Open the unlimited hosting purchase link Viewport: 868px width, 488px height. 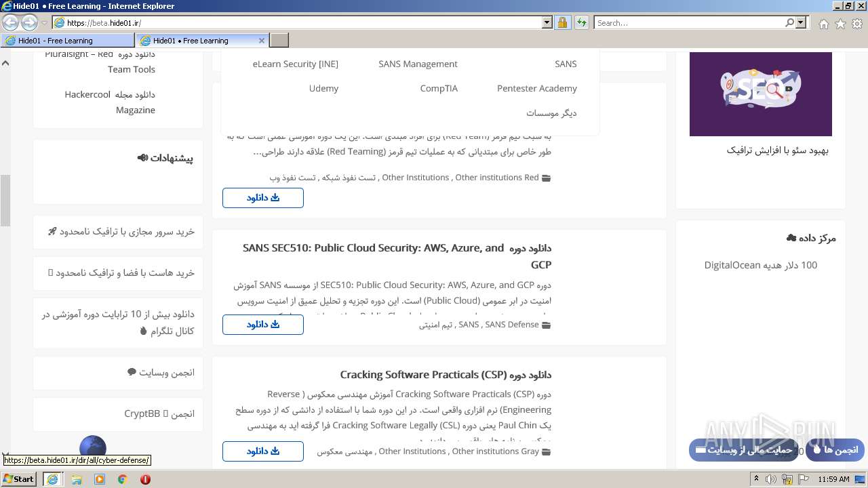point(121,273)
